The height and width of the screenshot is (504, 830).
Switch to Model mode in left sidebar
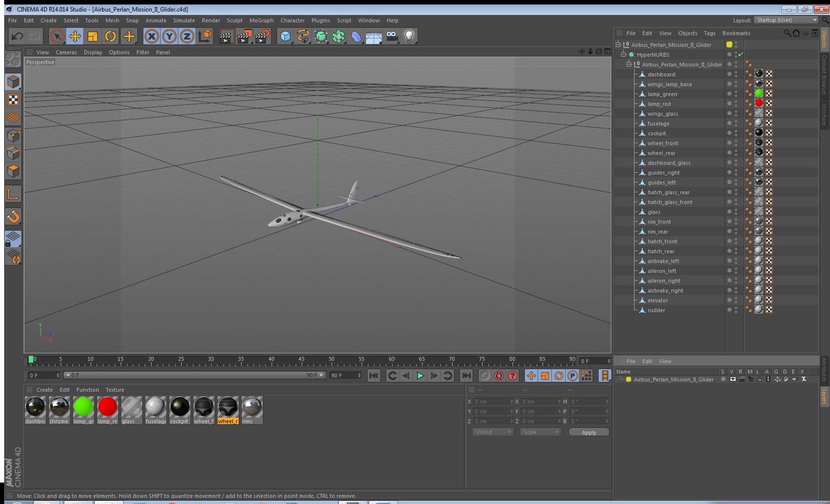tap(13, 82)
